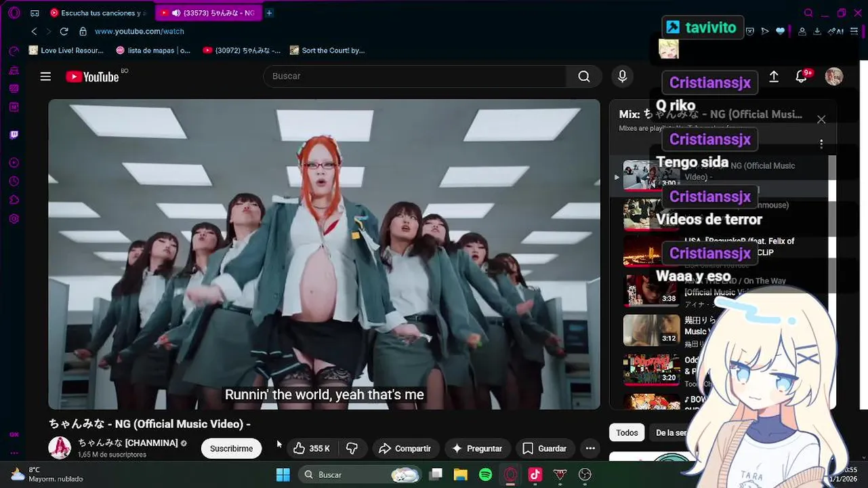The width and height of the screenshot is (868, 488).
Task: Go back with the browser back arrow
Action: pos(34,31)
